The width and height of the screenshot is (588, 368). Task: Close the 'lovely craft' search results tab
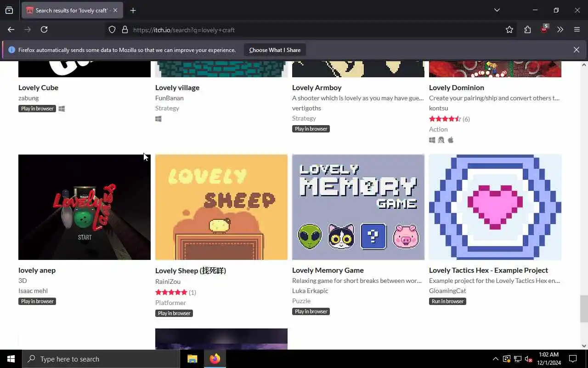[115, 10]
